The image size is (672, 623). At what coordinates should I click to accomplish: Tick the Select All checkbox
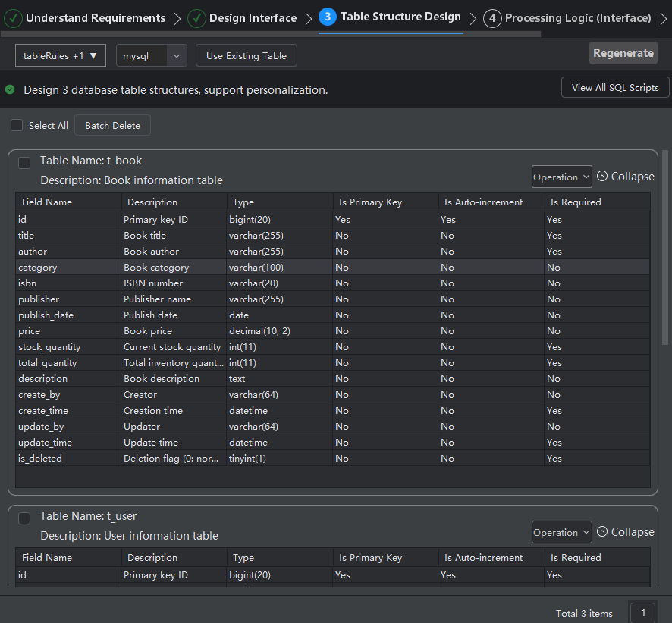(x=17, y=125)
